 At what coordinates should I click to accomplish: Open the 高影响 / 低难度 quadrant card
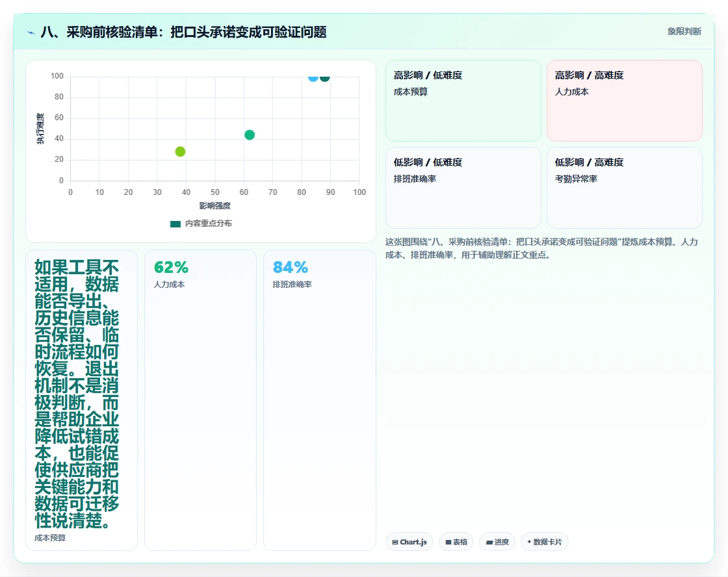[x=463, y=101]
